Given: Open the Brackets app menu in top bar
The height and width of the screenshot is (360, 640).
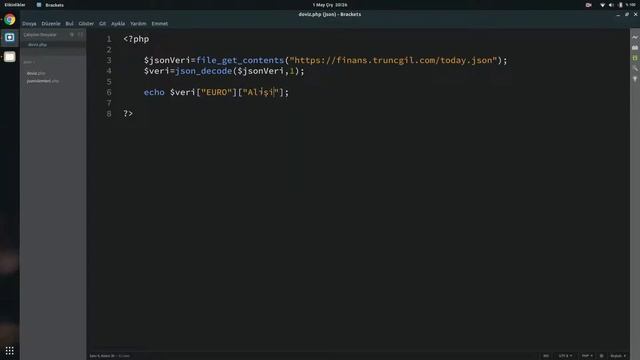Looking at the screenshot, I should click(x=50, y=5).
